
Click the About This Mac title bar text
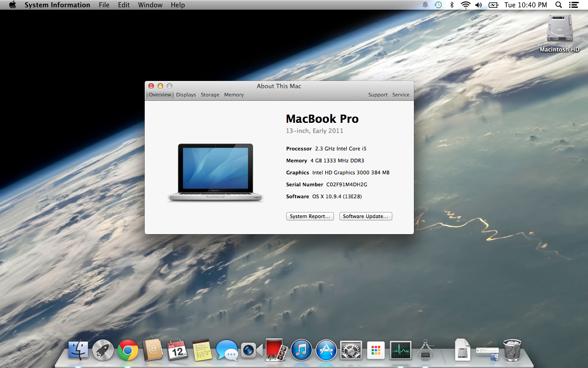tap(279, 86)
